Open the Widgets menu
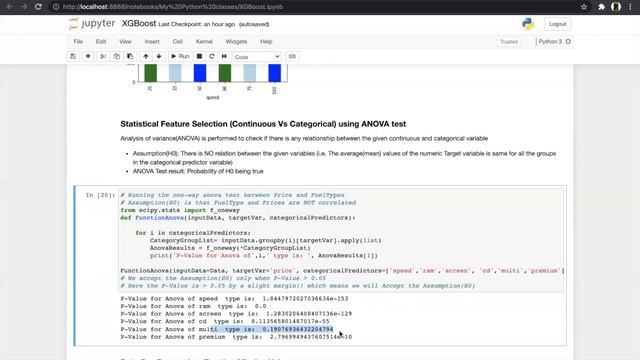Image resolution: width=640 pixels, height=360 pixels. [x=236, y=42]
